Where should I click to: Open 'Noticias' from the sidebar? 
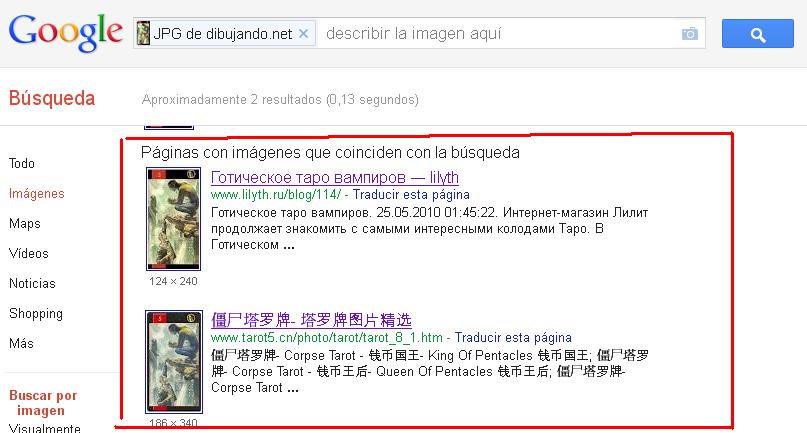pyautogui.click(x=32, y=283)
